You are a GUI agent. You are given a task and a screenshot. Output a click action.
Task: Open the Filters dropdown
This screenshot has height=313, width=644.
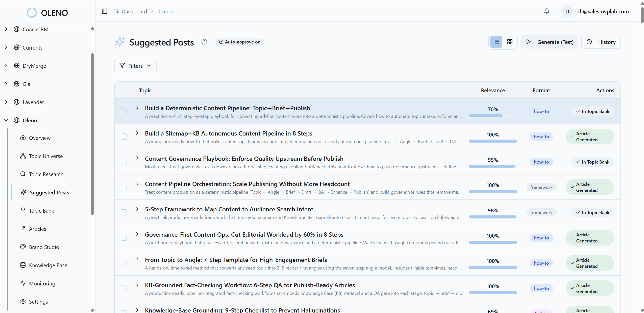135,65
